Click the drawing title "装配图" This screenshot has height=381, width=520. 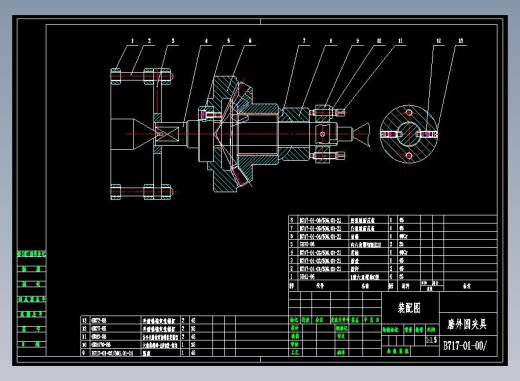[409, 308]
